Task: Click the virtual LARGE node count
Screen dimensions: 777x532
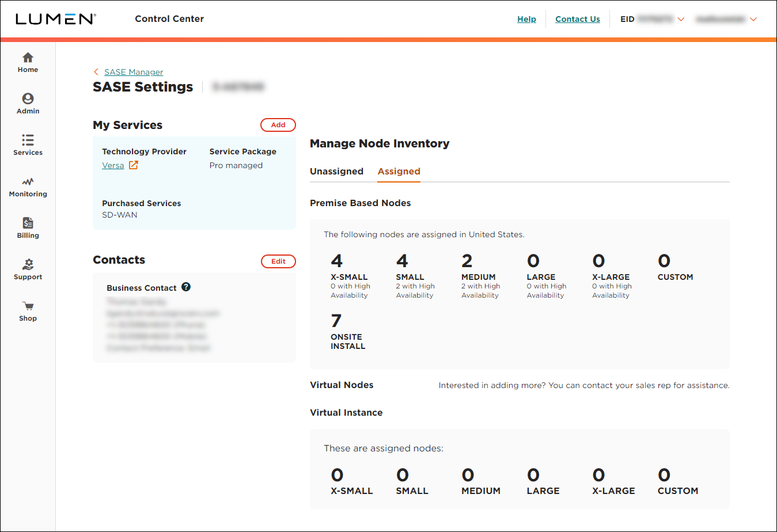Action: (x=533, y=475)
